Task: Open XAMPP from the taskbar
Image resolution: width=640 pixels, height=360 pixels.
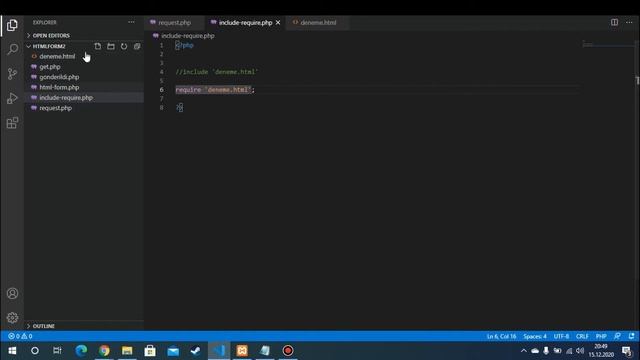Action: 242,351
